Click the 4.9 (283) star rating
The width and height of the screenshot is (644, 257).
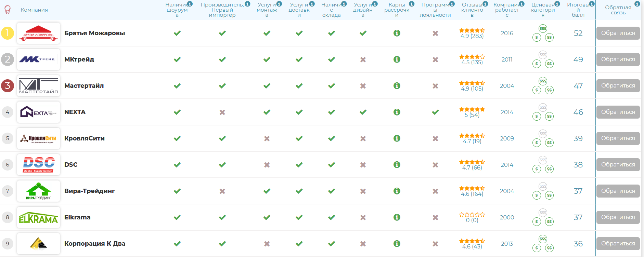[x=472, y=33]
